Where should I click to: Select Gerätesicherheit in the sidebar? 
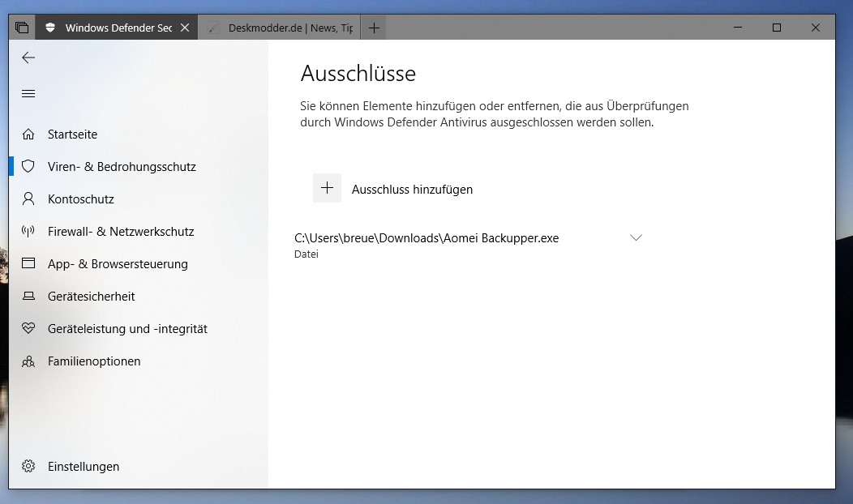click(x=92, y=297)
